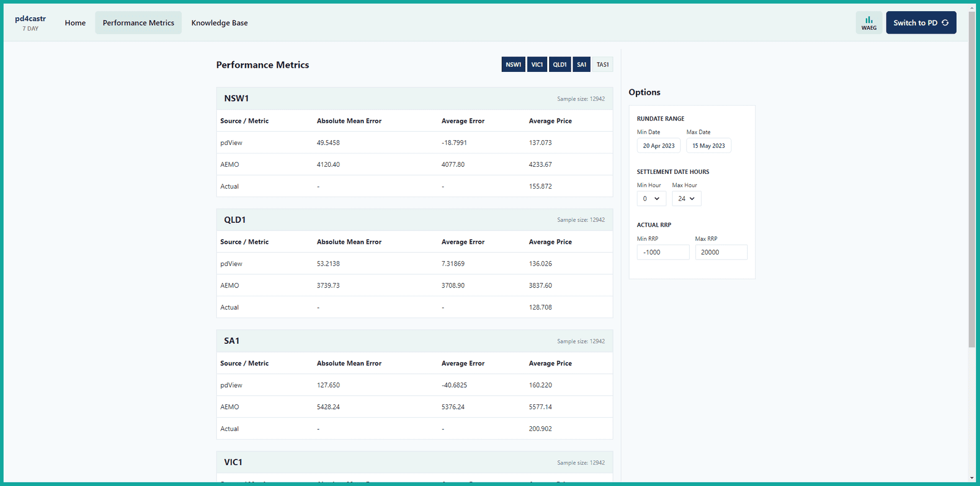Toggle the NSW1 region filter

[x=513, y=65]
